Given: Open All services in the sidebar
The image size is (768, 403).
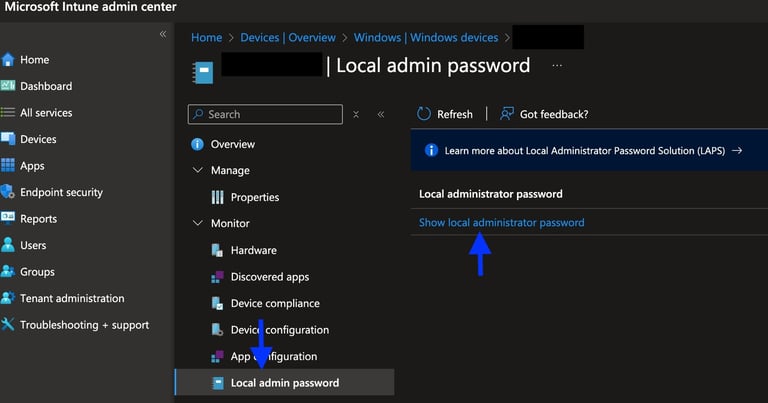Looking at the screenshot, I should (46, 113).
